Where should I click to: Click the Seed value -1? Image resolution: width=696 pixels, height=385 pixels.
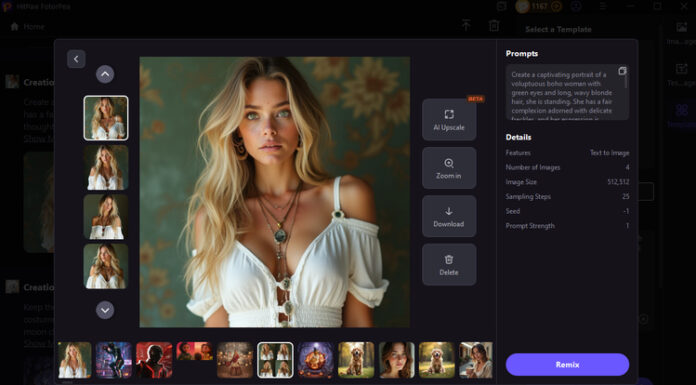[x=626, y=211]
